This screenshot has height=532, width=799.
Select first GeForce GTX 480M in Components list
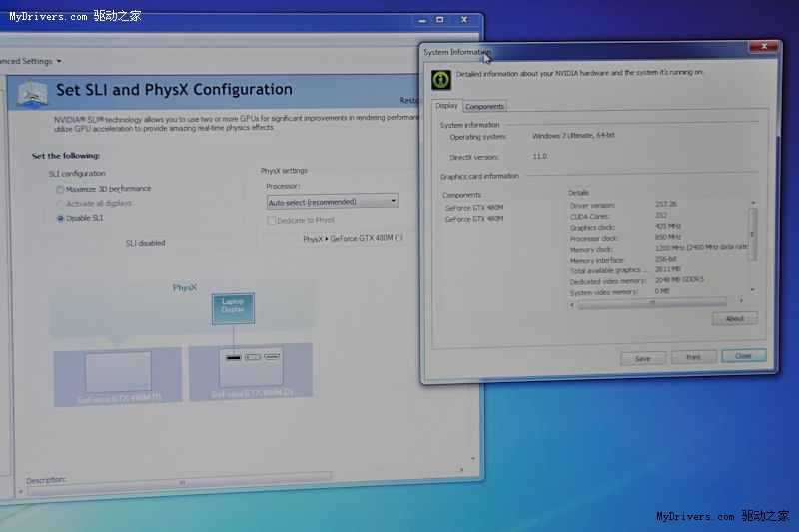(x=473, y=208)
